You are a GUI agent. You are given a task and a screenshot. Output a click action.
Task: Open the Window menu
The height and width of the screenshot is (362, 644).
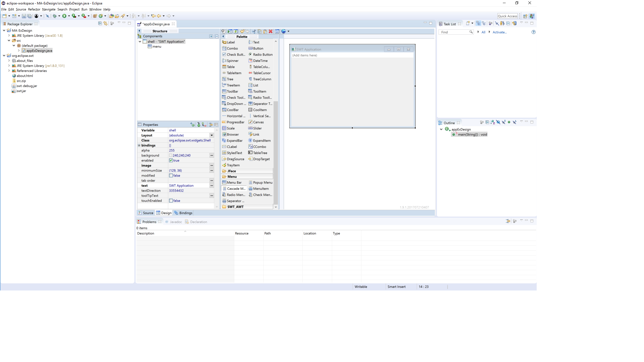95,9
